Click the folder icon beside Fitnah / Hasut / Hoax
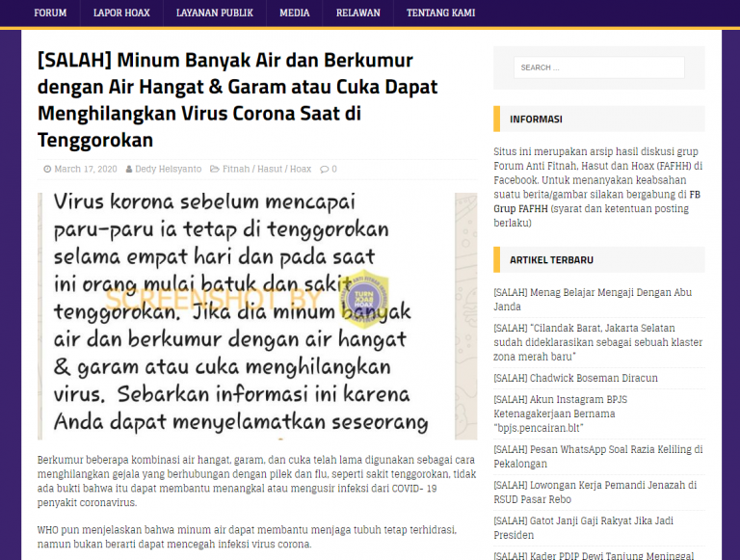740x560 pixels. coord(214,169)
